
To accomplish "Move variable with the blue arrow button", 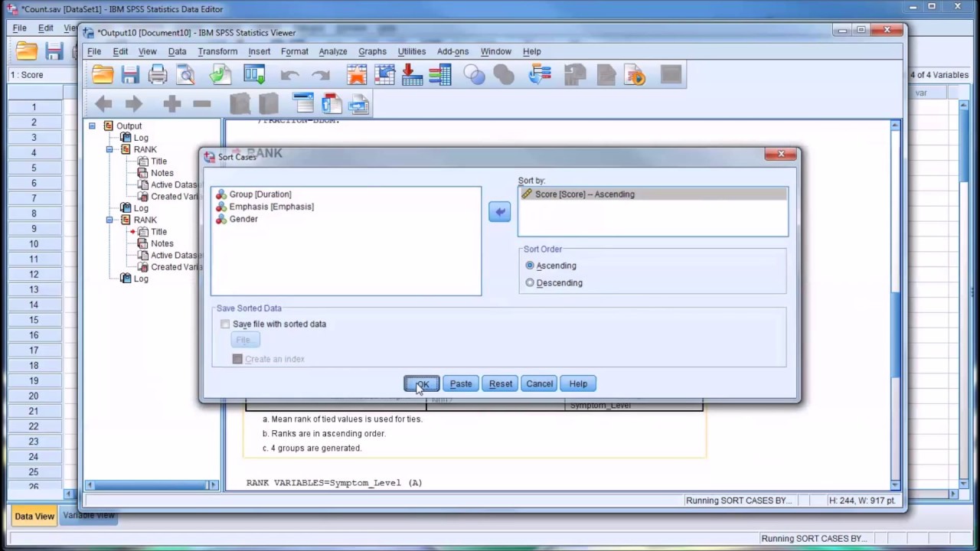I will [x=499, y=212].
